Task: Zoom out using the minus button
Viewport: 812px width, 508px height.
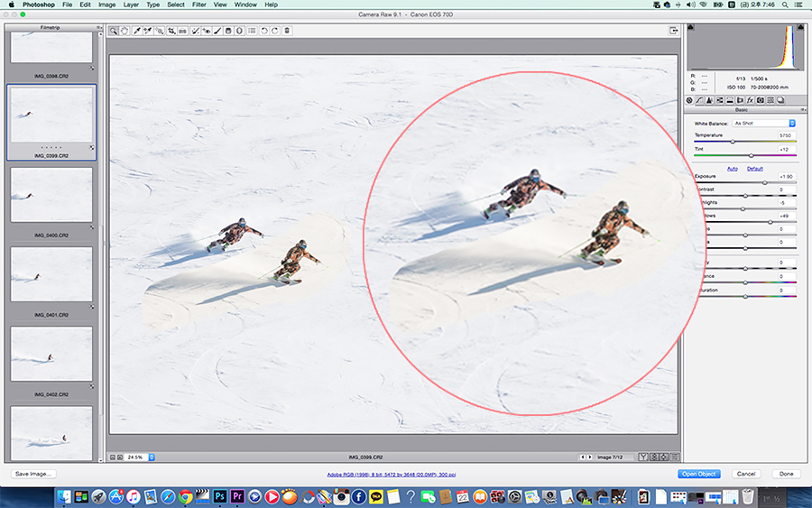Action: tap(113, 457)
